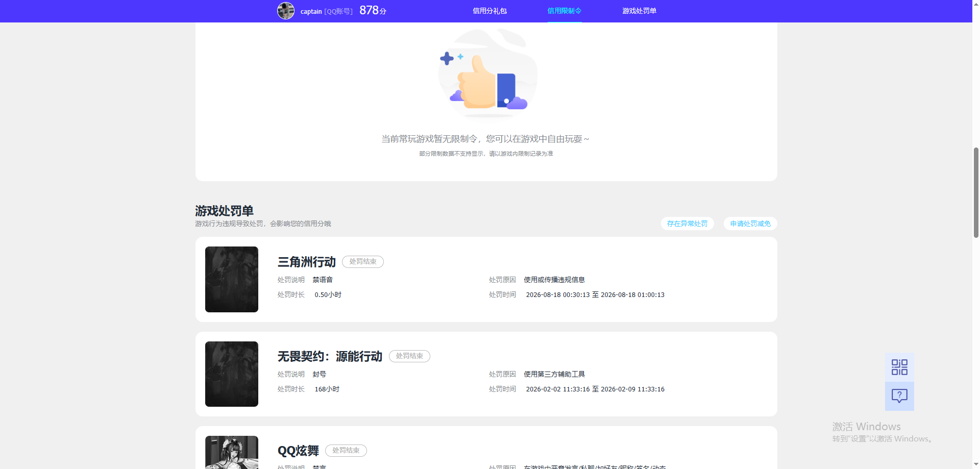The image size is (980, 469).
Task: Click the 存在异常处罚 button
Action: (687, 224)
